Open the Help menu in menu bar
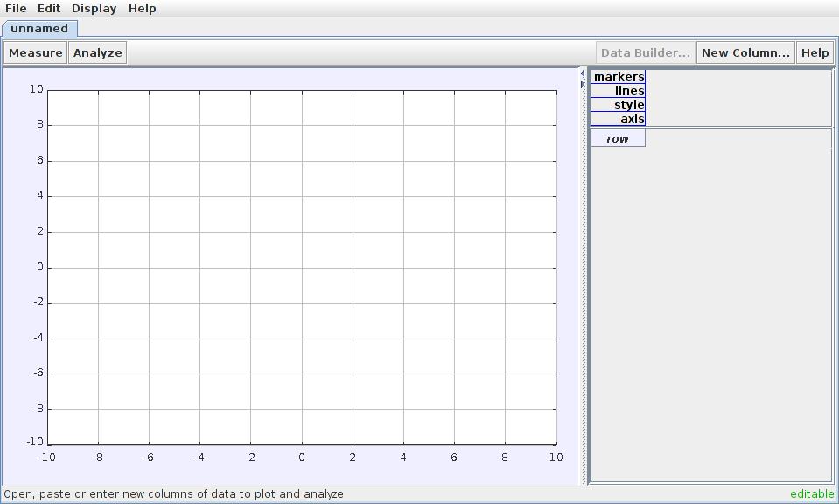839x504 pixels. pos(142,8)
